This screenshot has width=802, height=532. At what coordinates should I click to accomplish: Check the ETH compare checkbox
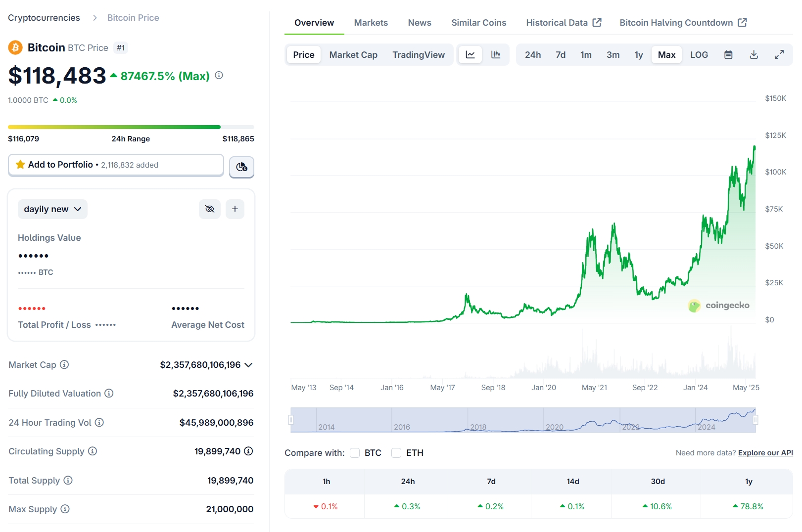[396, 453]
